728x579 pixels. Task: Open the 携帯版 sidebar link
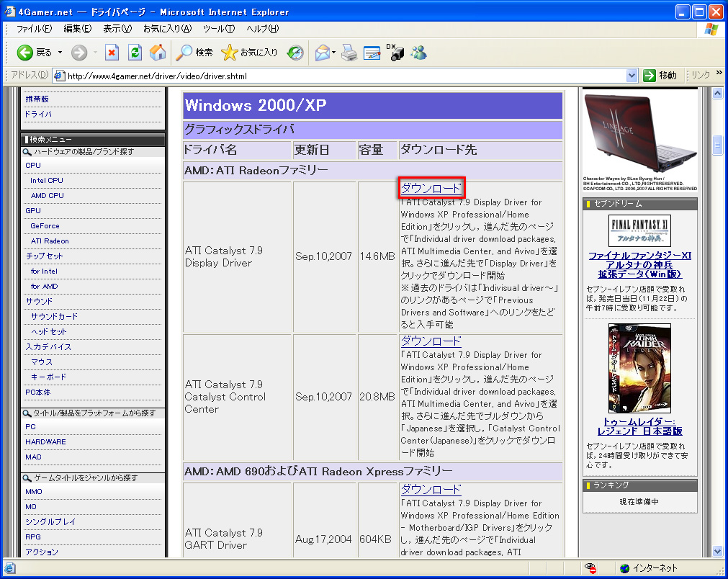click(x=37, y=99)
